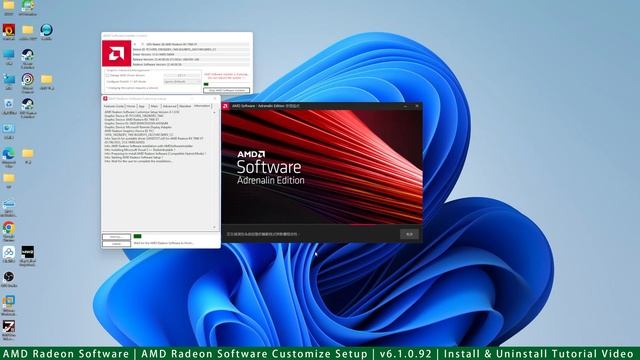Open the first tab in Customize Setup window
640x360 pixels.
coord(113,106)
